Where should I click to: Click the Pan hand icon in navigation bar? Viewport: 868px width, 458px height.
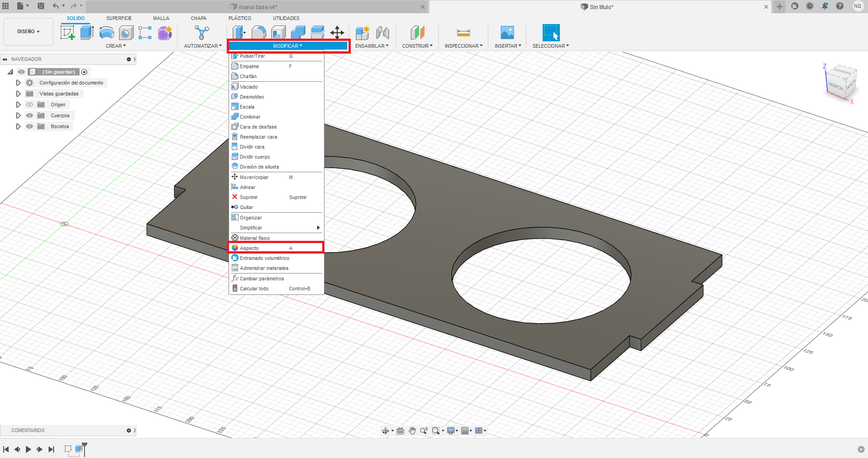click(412, 431)
